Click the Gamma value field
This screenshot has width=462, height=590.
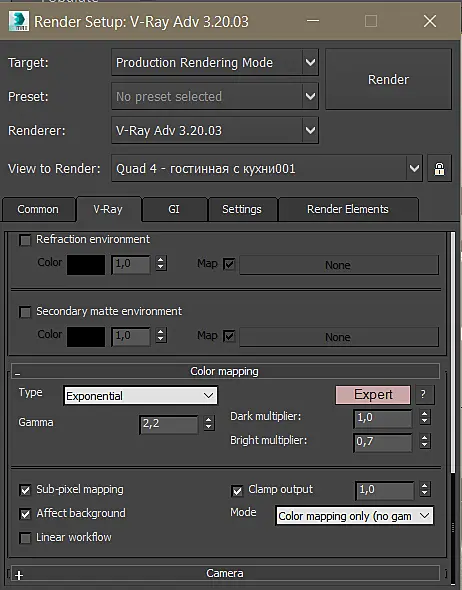click(169, 425)
